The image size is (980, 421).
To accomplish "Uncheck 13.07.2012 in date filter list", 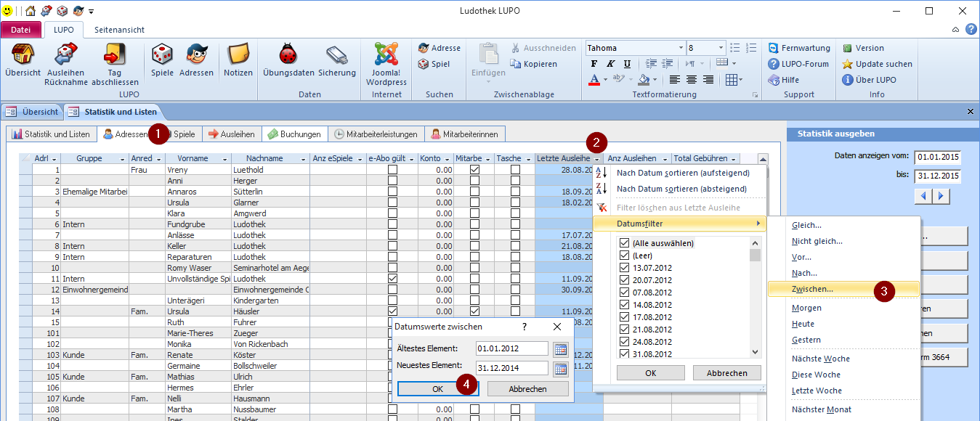I will point(624,268).
